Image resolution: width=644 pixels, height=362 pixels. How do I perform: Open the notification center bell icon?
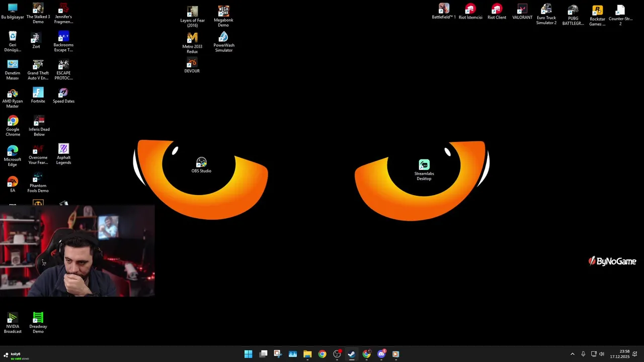[x=635, y=354]
